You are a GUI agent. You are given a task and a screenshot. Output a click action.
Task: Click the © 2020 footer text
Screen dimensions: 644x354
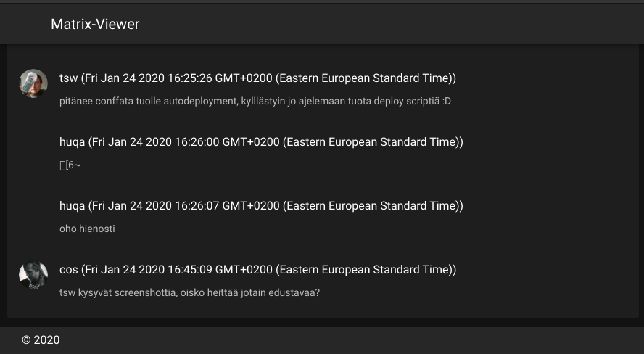[41, 339]
